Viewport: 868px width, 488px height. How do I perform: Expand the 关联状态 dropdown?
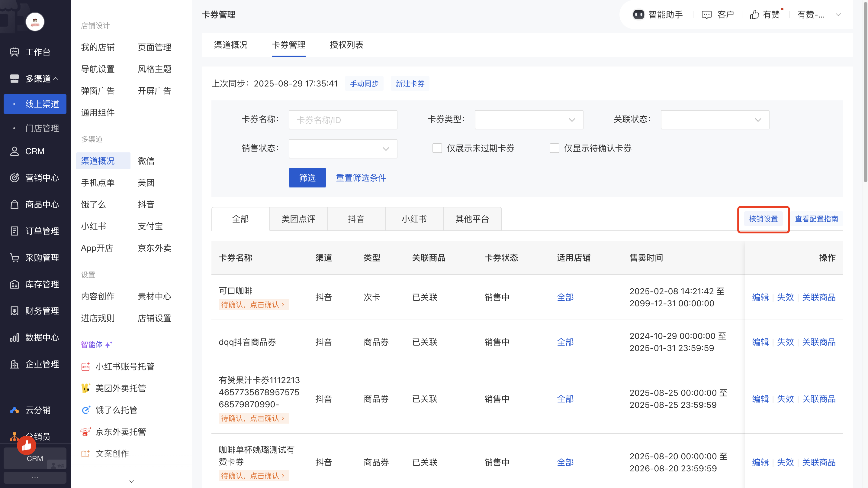pos(715,120)
